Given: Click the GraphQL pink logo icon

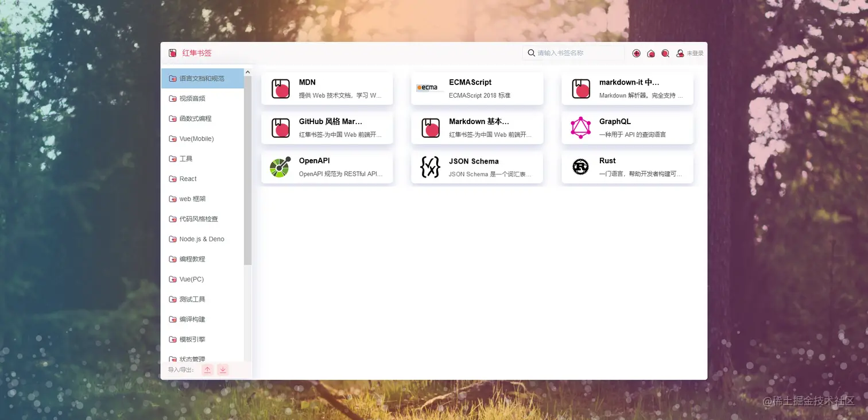Looking at the screenshot, I should click(x=581, y=128).
